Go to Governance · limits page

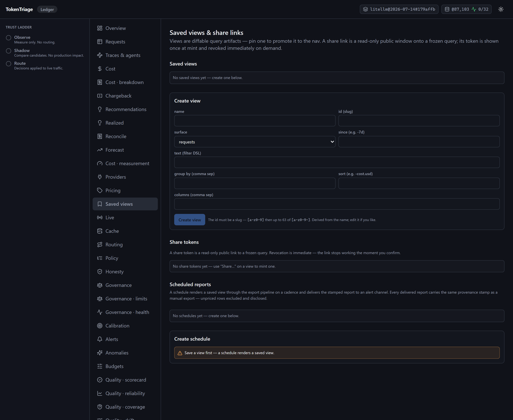(x=125, y=299)
